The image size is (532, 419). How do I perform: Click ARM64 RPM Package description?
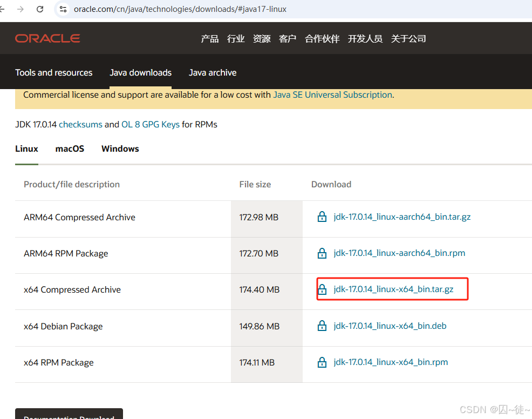[x=66, y=254]
